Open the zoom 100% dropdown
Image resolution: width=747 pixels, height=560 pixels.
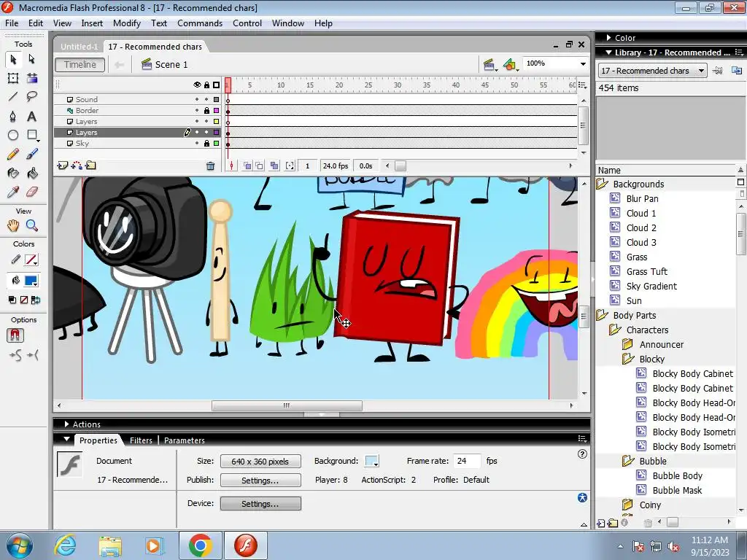point(583,64)
